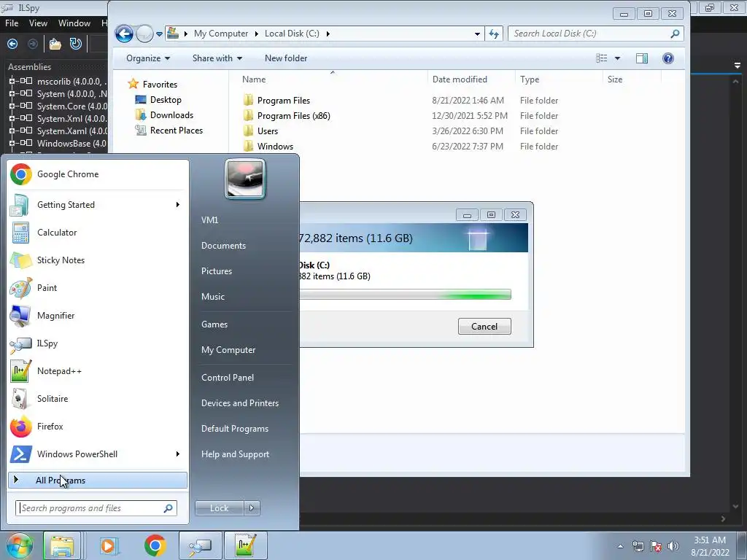Show All Programs list
Screen dimensions: 747x560
[98, 480]
